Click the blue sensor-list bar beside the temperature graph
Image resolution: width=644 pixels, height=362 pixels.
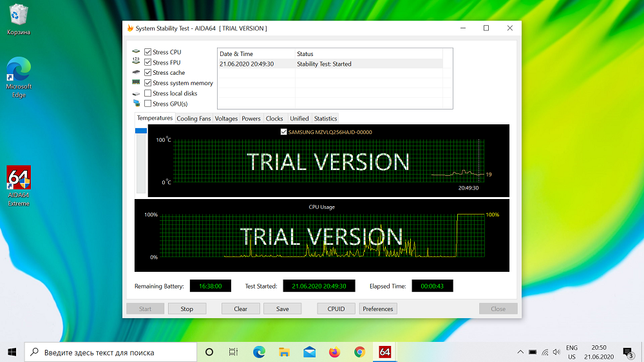[x=141, y=131]
